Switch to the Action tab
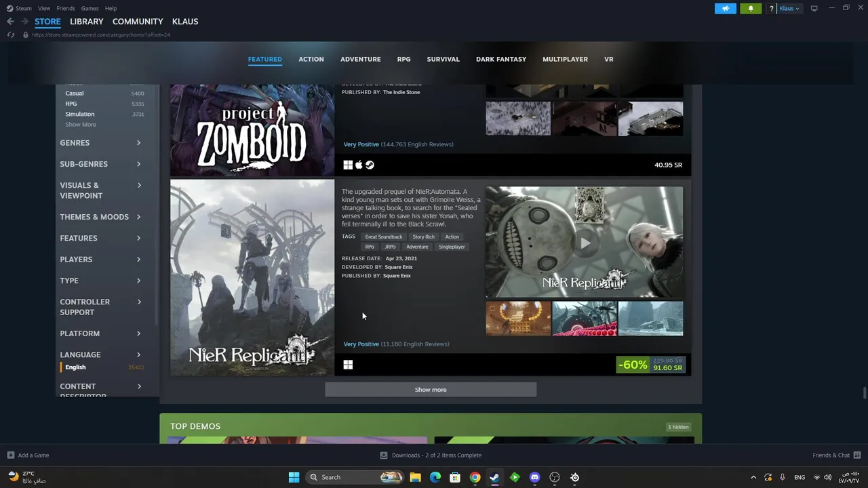 coord(311,59)
